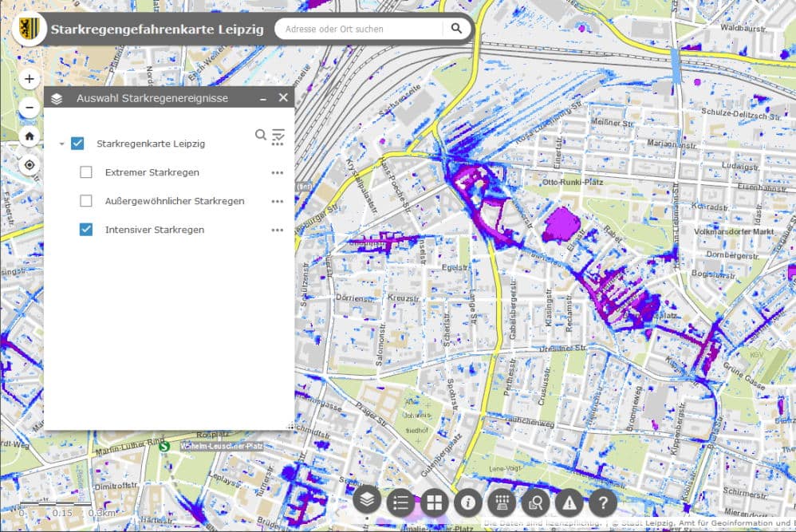The image size is (796, 532).
Task: Open the basemap gallery grid icon
Action: pos(434,502)
